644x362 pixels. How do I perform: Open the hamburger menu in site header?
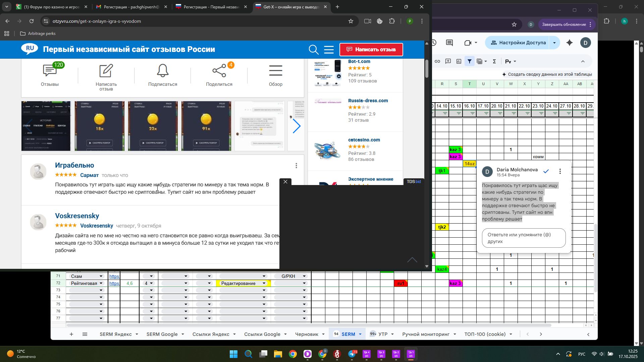329,50
